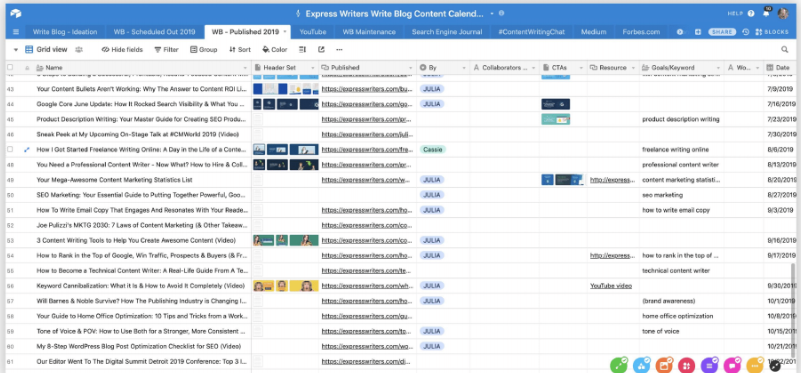Click the Group button
Viewport: 801px width, 373px height.
(x=204, y=50)
